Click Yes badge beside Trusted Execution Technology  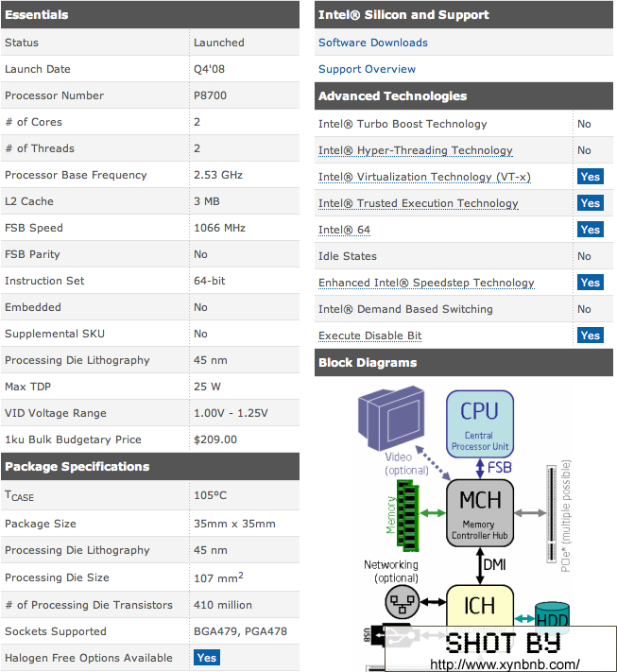[590, 203]
